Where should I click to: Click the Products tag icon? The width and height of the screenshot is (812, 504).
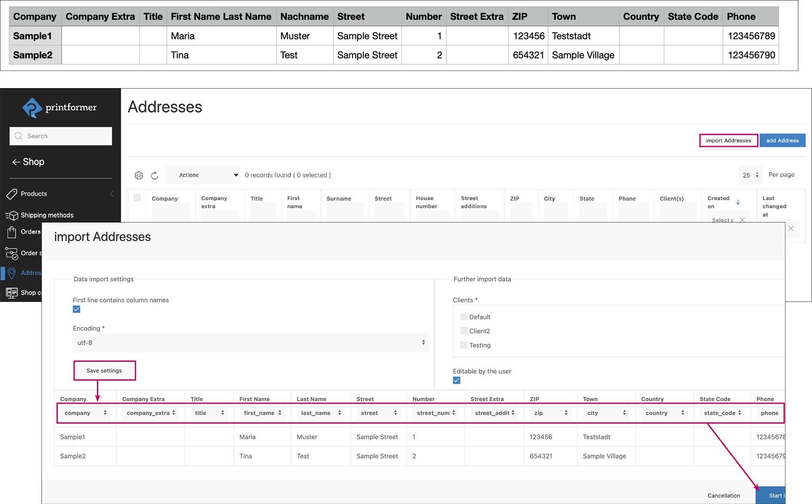coord(12,194)
